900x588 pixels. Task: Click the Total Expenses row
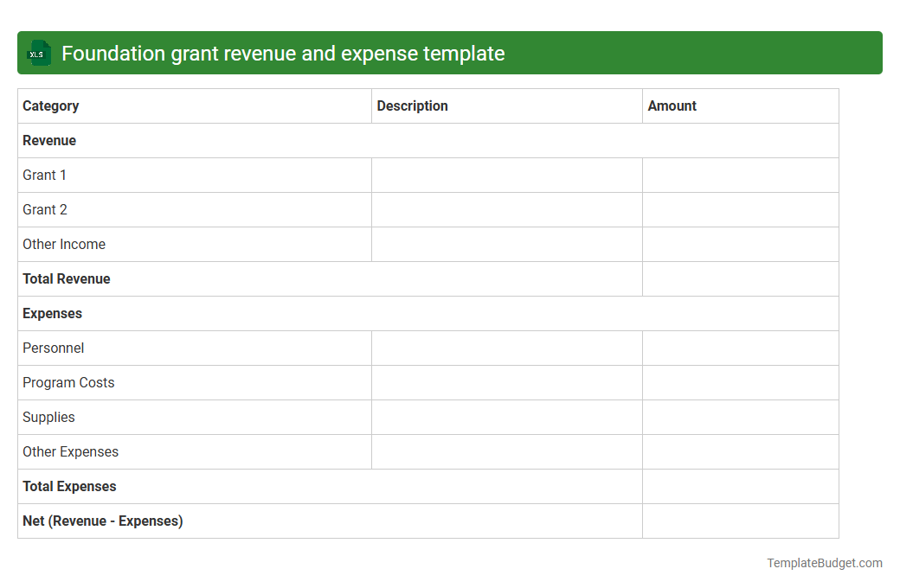pyautogui.click(x=69, y=486)
